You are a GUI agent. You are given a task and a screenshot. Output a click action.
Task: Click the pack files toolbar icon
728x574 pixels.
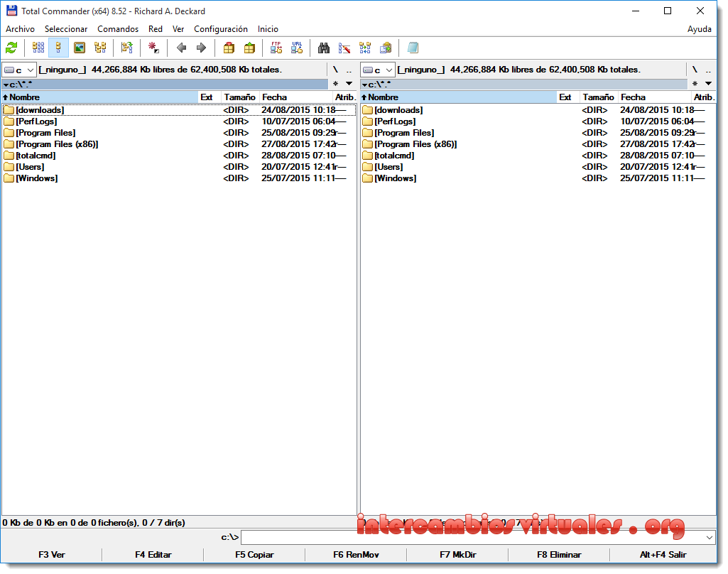tap(229, 48)
